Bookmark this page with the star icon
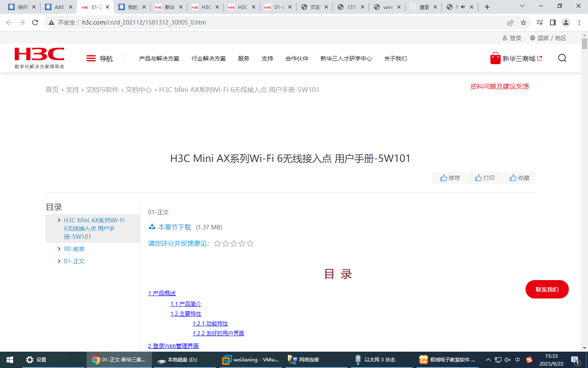588x368 pixels. [523, 22]
